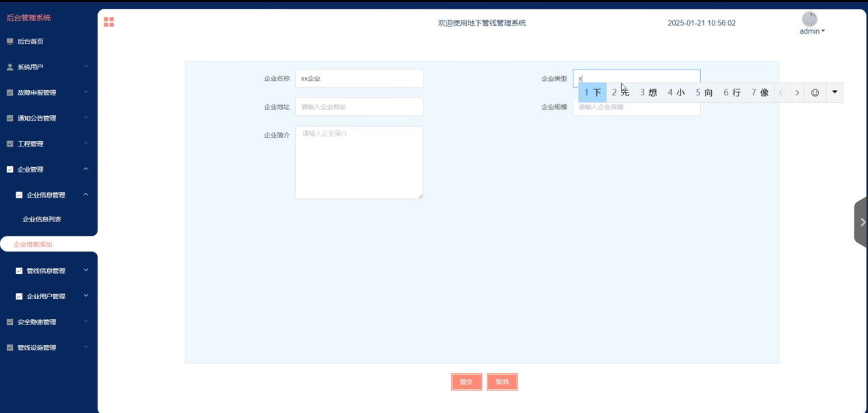Screen dimensions: 868x413
Task: Expand IME candidate list down arrow
Action: [x=835, y=92]
